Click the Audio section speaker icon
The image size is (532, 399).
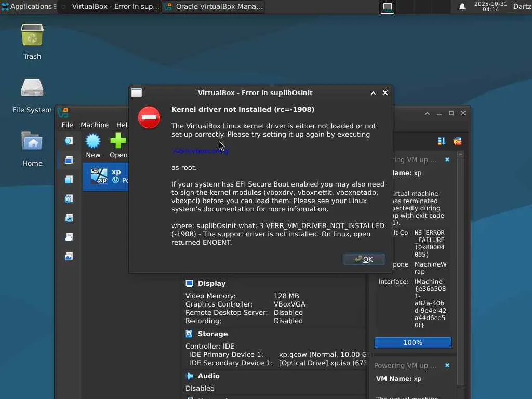coord(189,376)
